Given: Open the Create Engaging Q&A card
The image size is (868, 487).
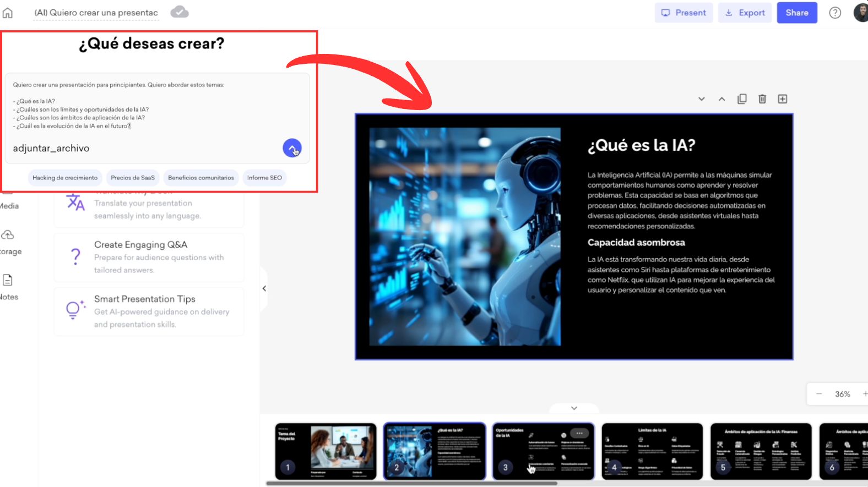Looking at the screenshot, I should [149, 257].
